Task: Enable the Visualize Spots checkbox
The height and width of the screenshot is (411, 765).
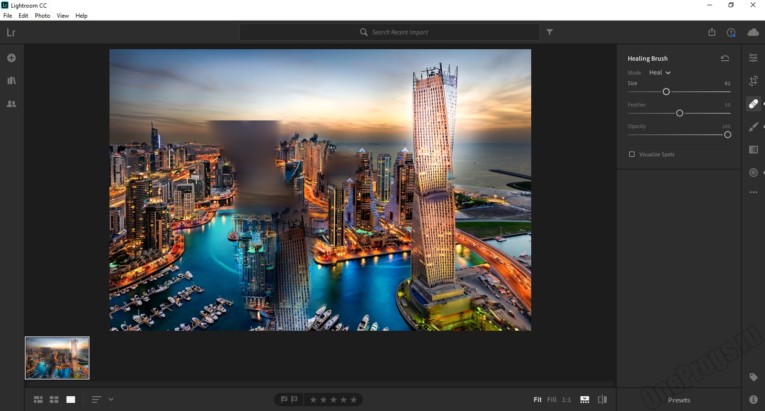Action: click(632, 154)
